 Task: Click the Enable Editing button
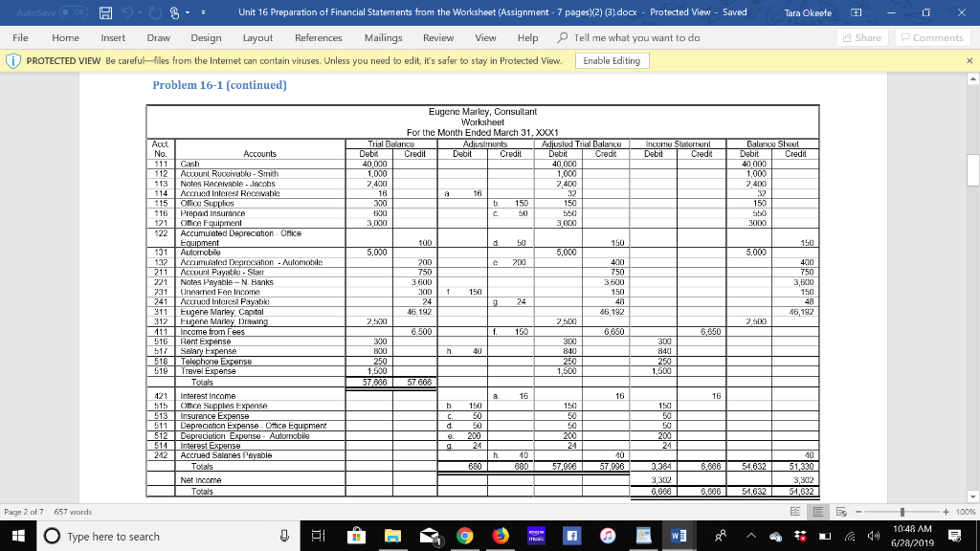pyautogui.click(x=614, y=58)
